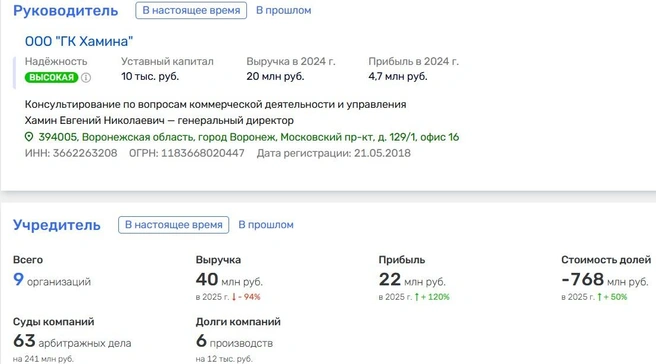Click the 'Надёжность' label
The width and height of the screenshot is (656, 364).
coord(56,62)
